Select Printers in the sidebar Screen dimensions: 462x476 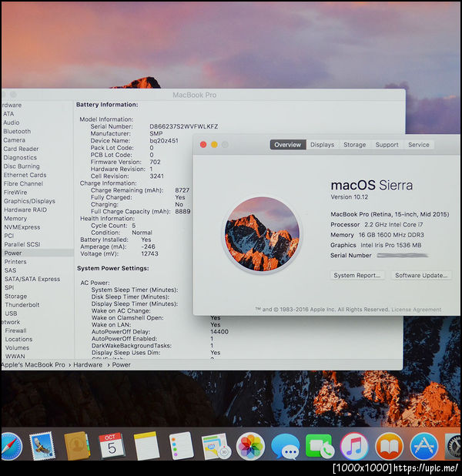tap(15, 262)
